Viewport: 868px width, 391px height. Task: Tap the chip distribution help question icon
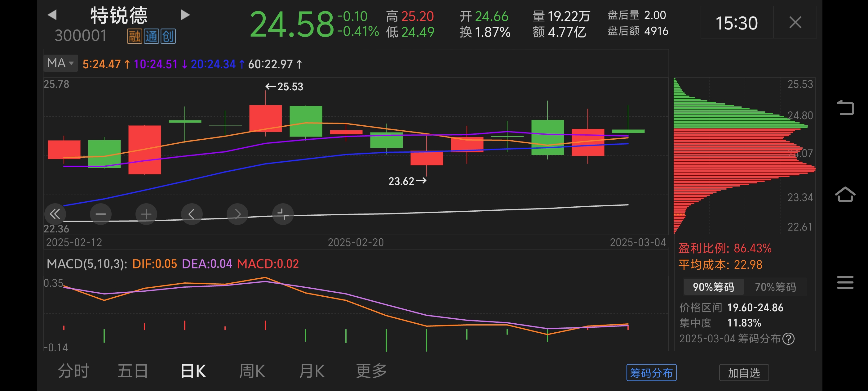(x=788, y=338)
